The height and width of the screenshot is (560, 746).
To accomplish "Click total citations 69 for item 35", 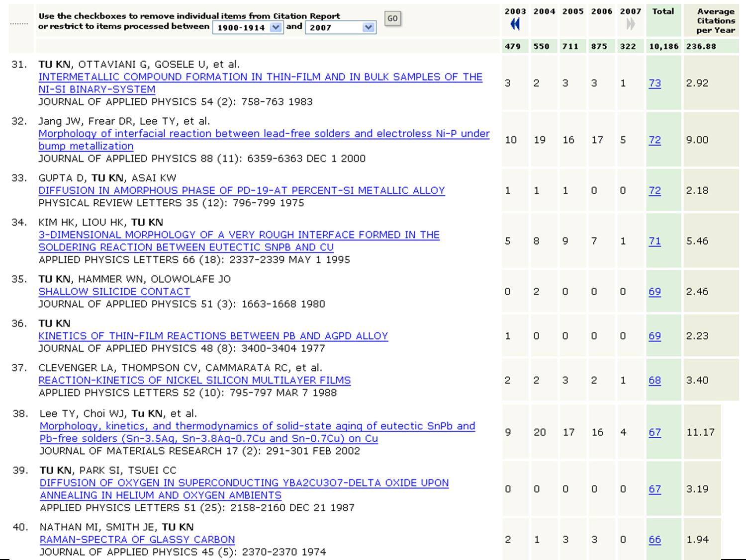I will point(654,292).
